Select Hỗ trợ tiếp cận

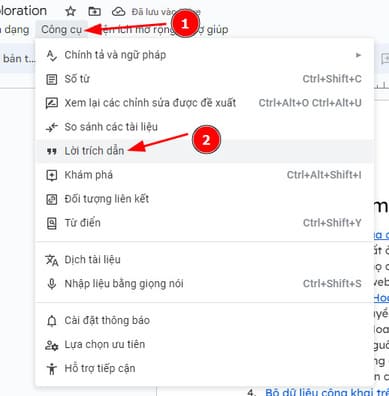point(204,368)
